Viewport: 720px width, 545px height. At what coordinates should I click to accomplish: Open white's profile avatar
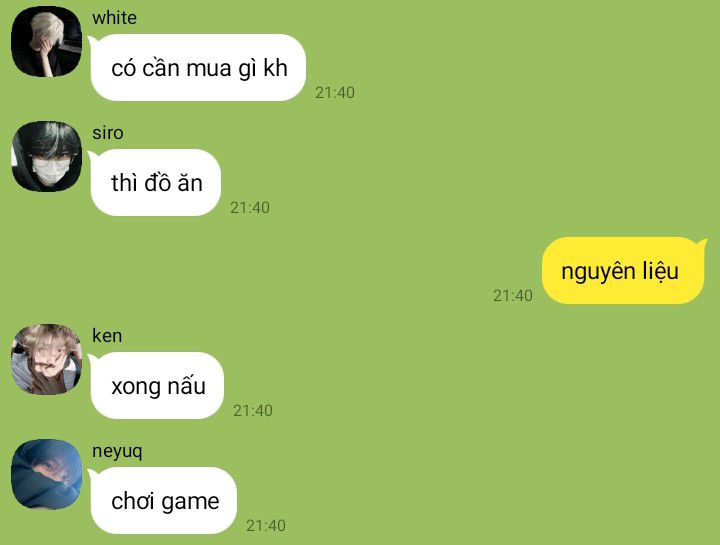46,41
